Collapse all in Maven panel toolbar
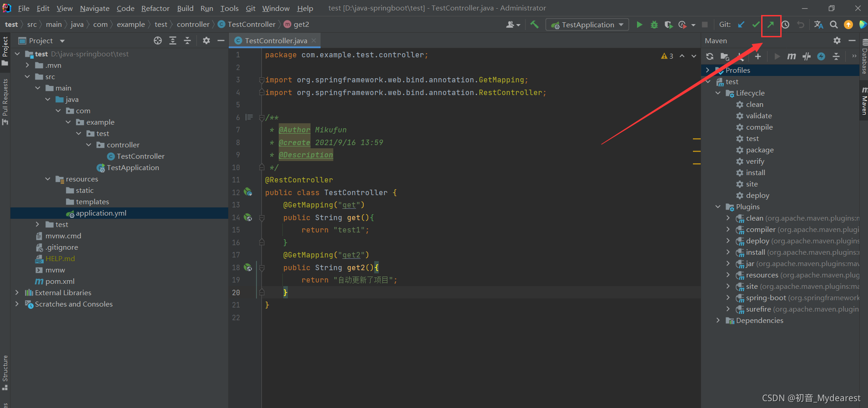The image size is (868, 408). (836, 56)
